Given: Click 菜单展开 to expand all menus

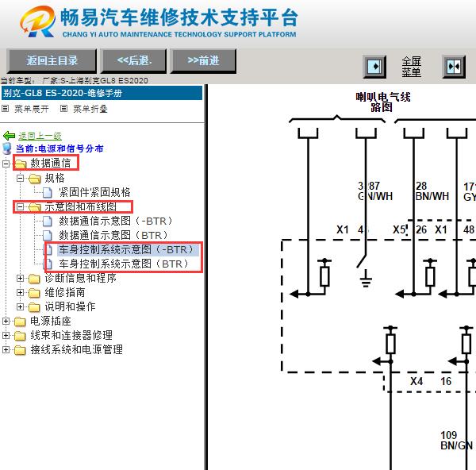Looking at the screenshot, I should point(32,109).
